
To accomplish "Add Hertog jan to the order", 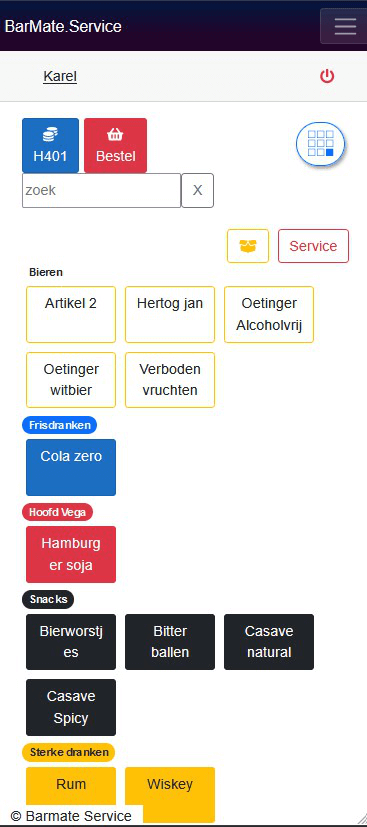I will click(x=170, y=314).
